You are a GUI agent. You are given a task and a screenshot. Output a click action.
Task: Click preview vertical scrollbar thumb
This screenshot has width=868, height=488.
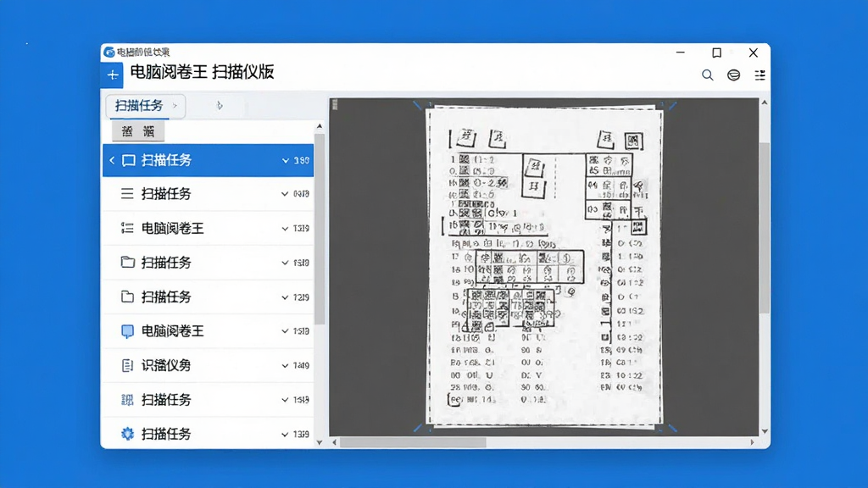click(x=765, y=228)
